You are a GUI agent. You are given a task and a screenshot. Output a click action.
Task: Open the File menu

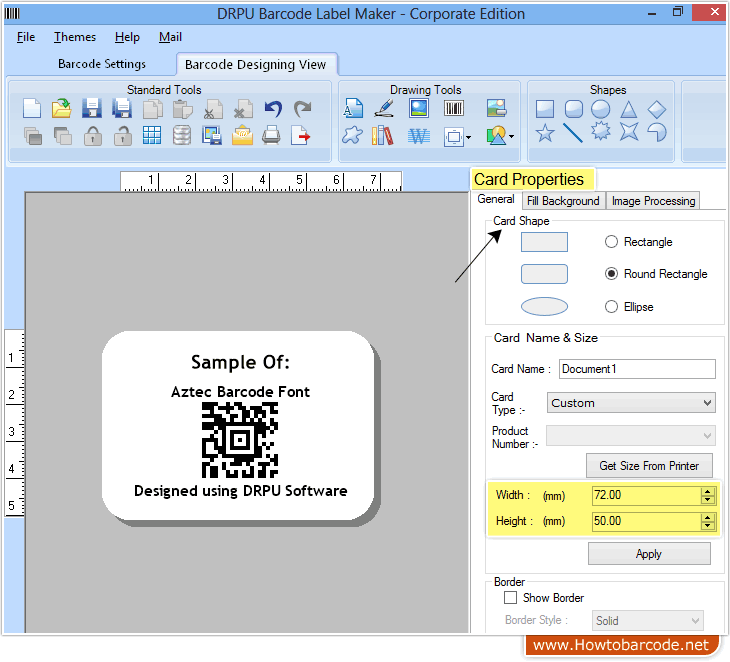(26, 37)
